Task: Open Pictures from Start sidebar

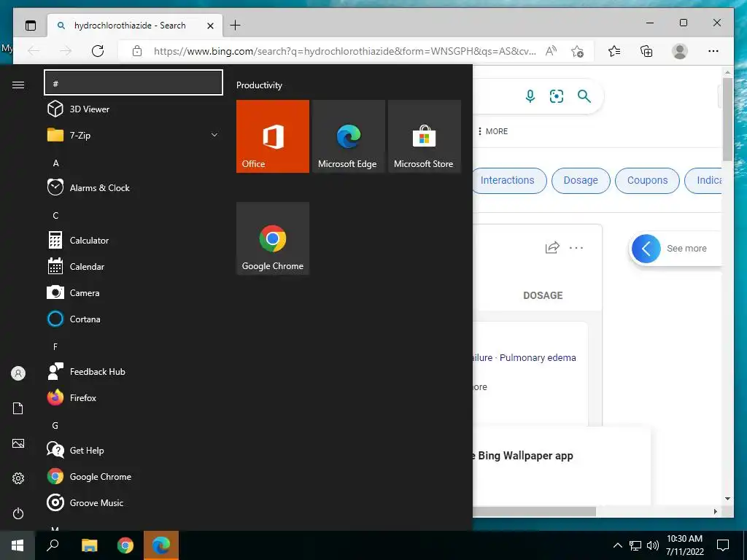Action: 18,443
